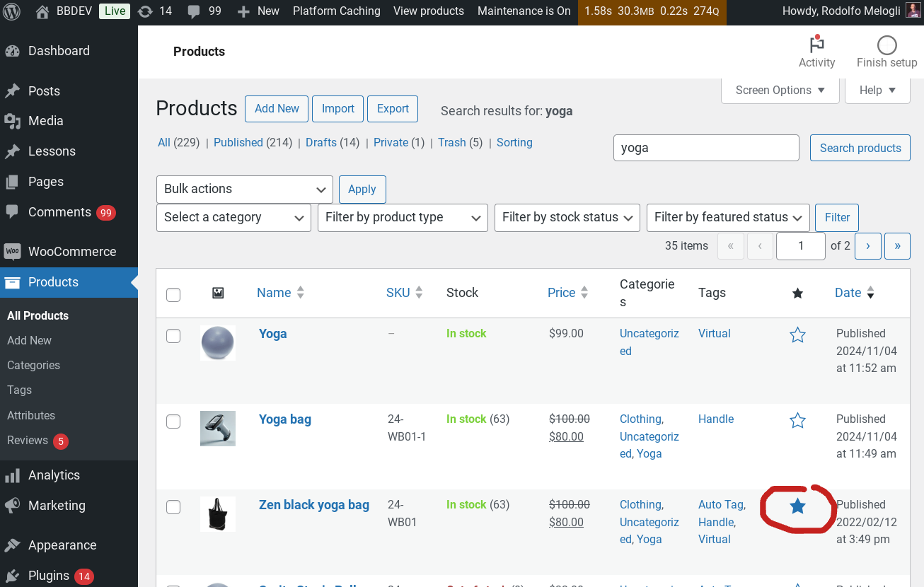Click the plus New icon in admin bar
924x587 pixels.
click(x=243, y=11)
